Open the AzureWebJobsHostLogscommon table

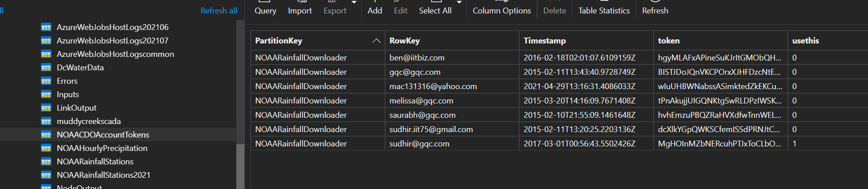[115, 54]
